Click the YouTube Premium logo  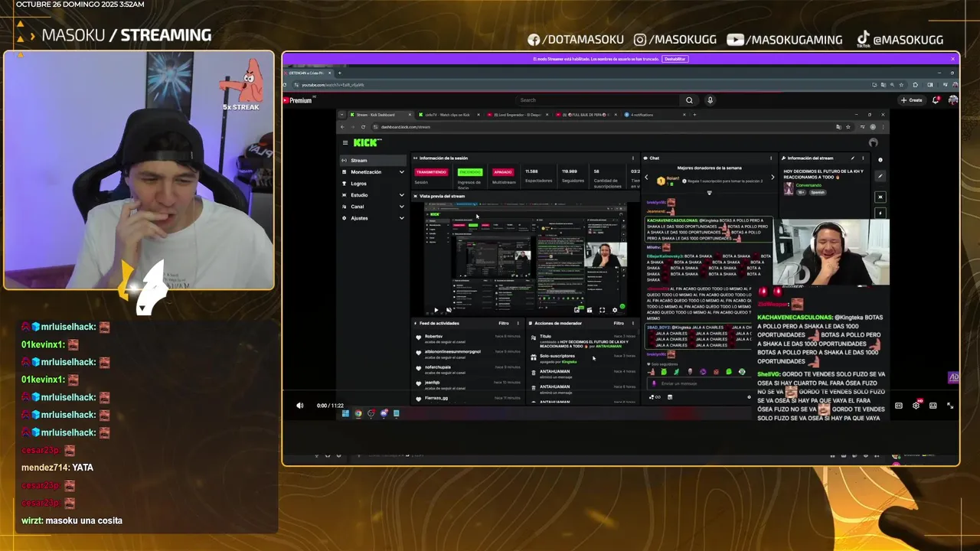297,100
